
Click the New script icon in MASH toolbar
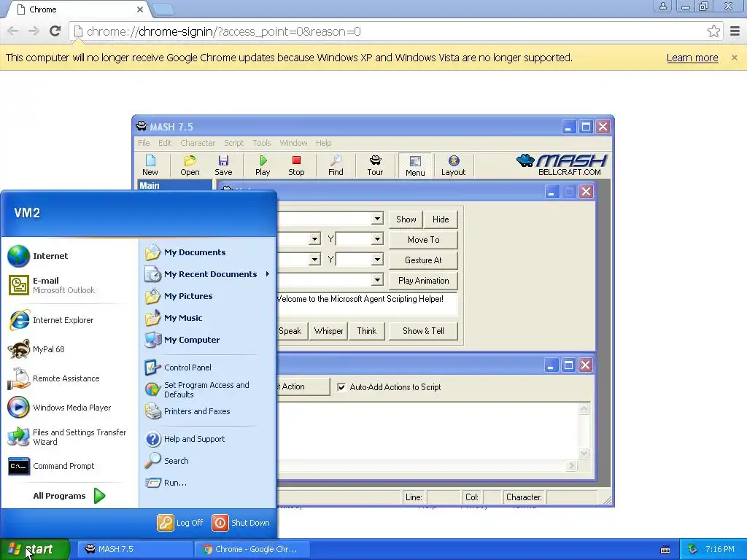(x=150, y=166)
